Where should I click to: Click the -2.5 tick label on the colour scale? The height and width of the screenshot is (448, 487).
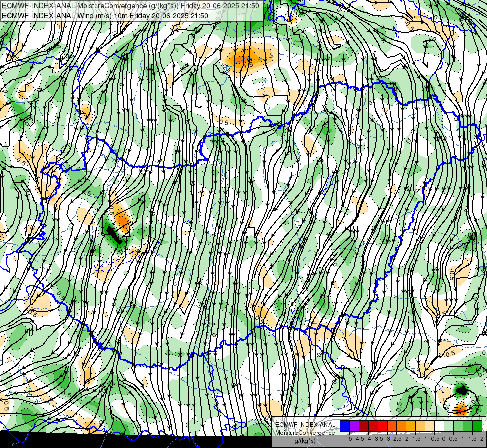[396, 439]
